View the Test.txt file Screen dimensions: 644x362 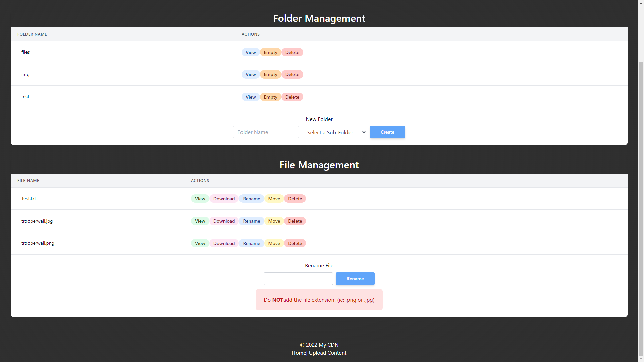click(x=200, y=199)
